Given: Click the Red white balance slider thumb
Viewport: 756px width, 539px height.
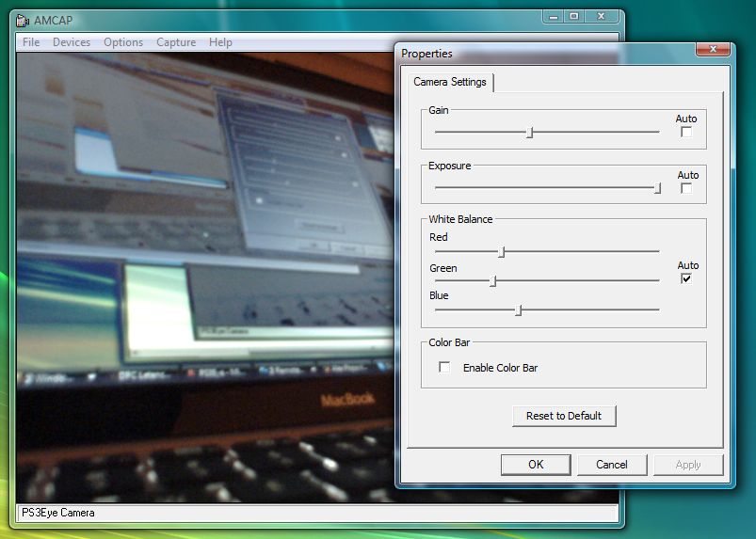Looking at the screenshot, I should [502, 252].
